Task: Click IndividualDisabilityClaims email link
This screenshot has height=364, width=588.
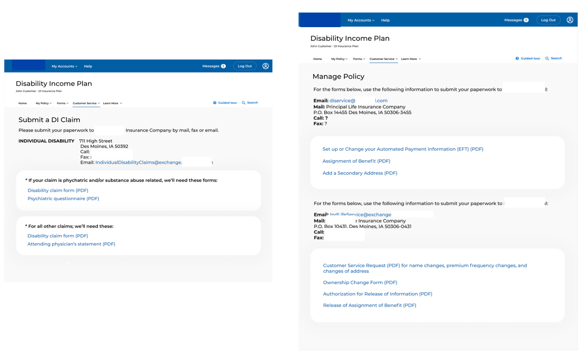Action: [x=154, y=163]
